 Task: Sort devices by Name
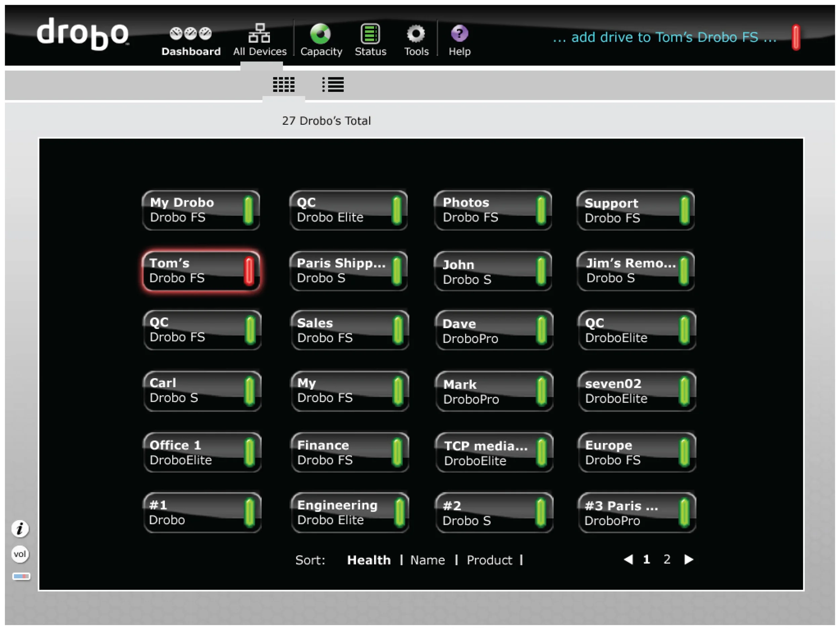tap(427, 560)
